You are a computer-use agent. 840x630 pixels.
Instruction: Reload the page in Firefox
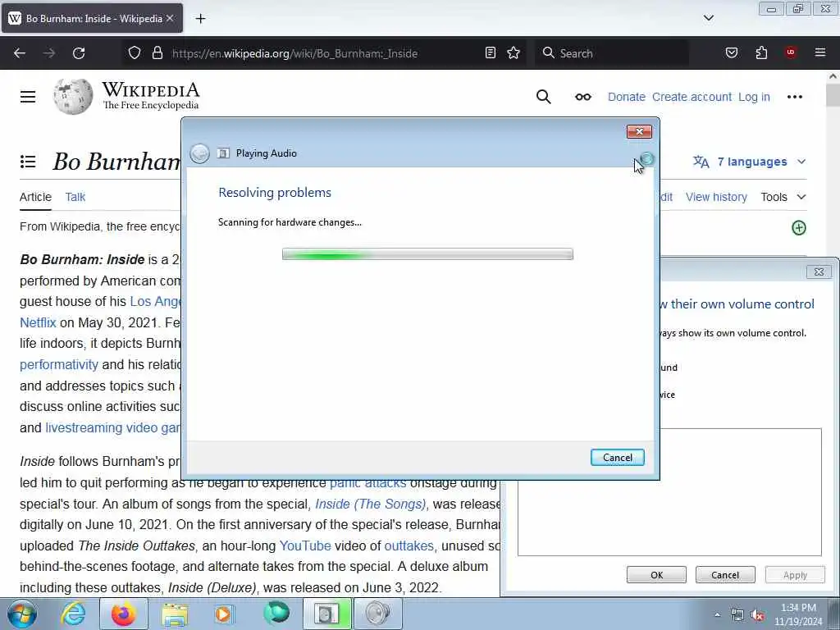pos(79,53)
